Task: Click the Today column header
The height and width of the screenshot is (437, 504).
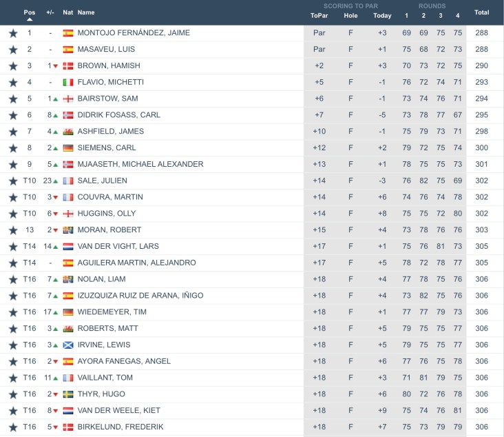Action: point(382,16)
